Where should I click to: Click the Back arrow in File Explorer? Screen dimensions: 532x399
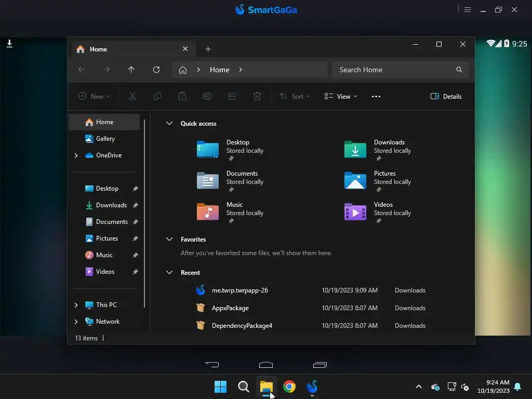(x=82, y=70)
